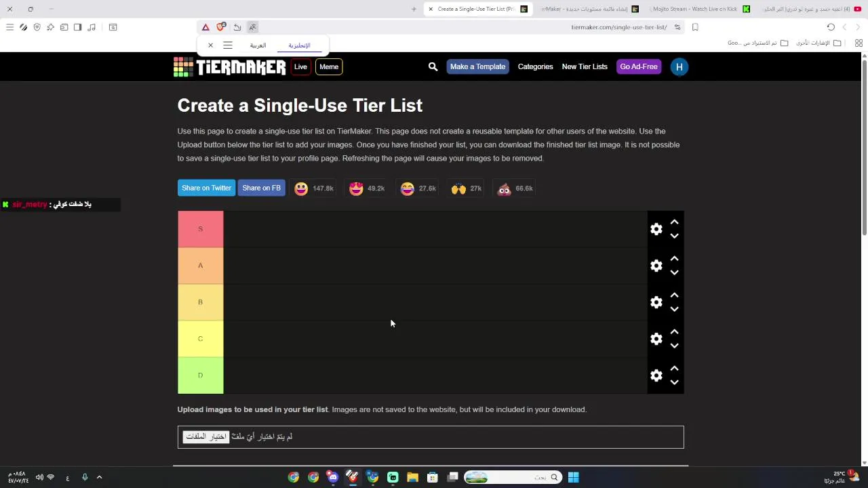
Task: Select English tab in translate popup
Action: point(299,45)
